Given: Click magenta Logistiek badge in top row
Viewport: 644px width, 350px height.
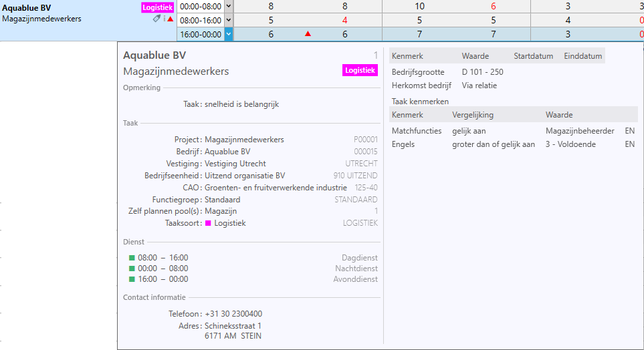Looking at the screenshot, I should pos(158,7).
